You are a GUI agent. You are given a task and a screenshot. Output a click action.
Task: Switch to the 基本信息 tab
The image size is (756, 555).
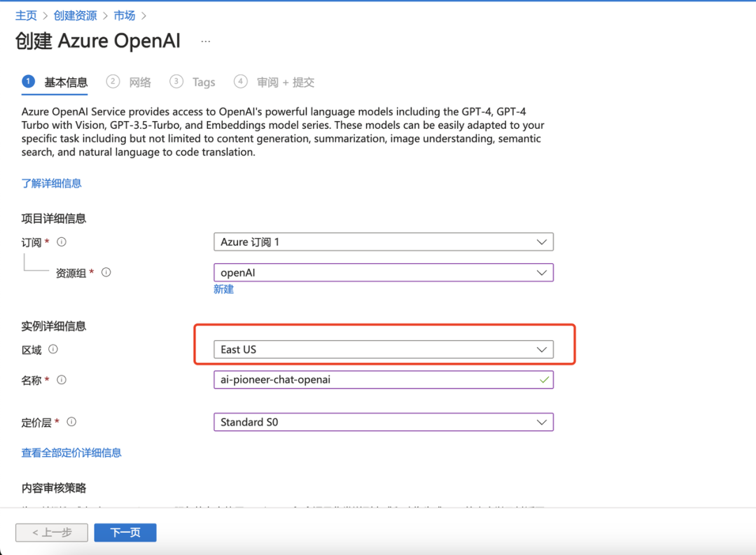click(67, 81)
